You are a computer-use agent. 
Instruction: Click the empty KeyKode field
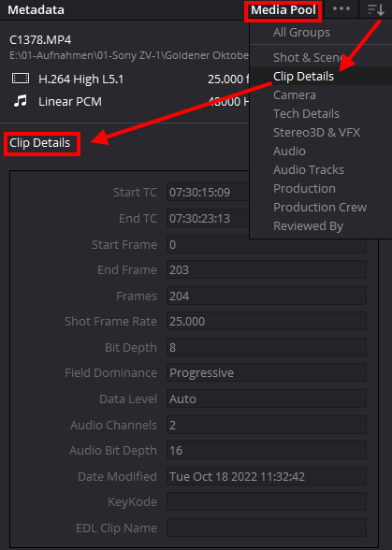click(x=267, y=502)
